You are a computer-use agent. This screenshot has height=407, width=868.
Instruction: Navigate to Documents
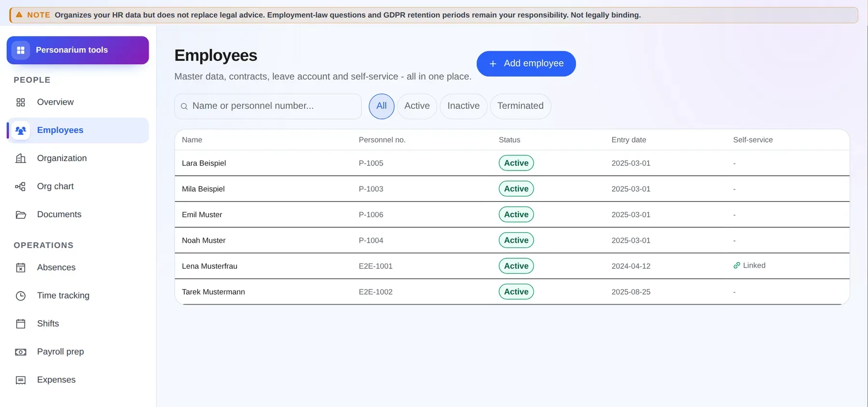78,215
